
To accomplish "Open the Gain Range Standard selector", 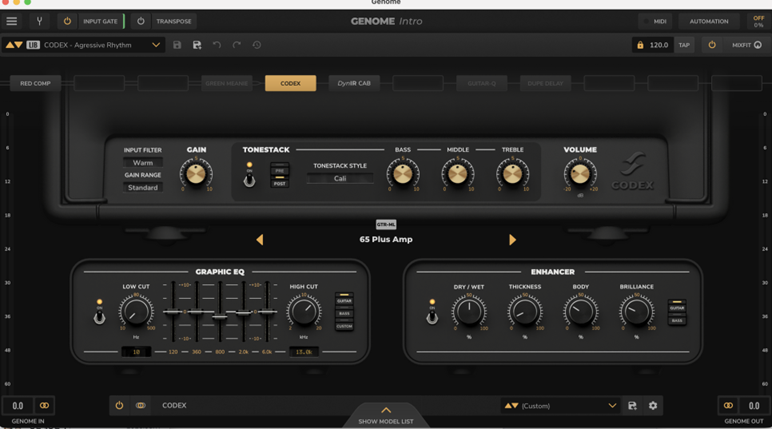I will (143, 188).
